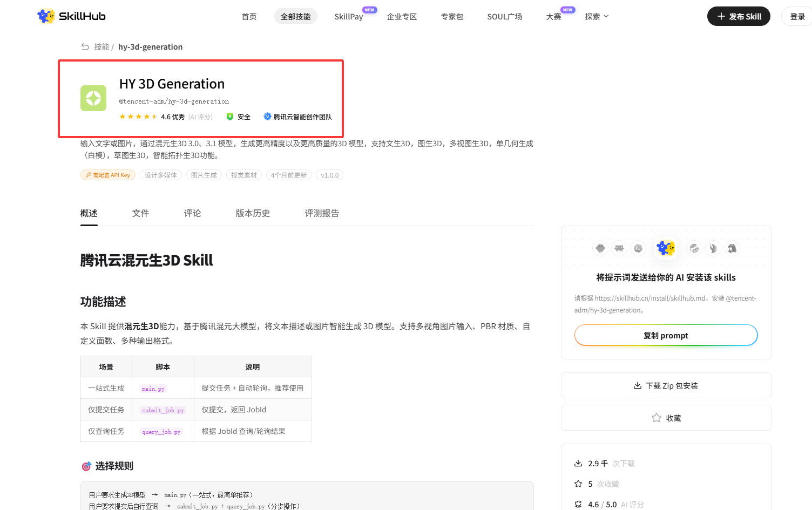The height and width of the screenshot is (510, 812).
Task: Click the back arrow in the breadcrumb
Action: [85, 47]
